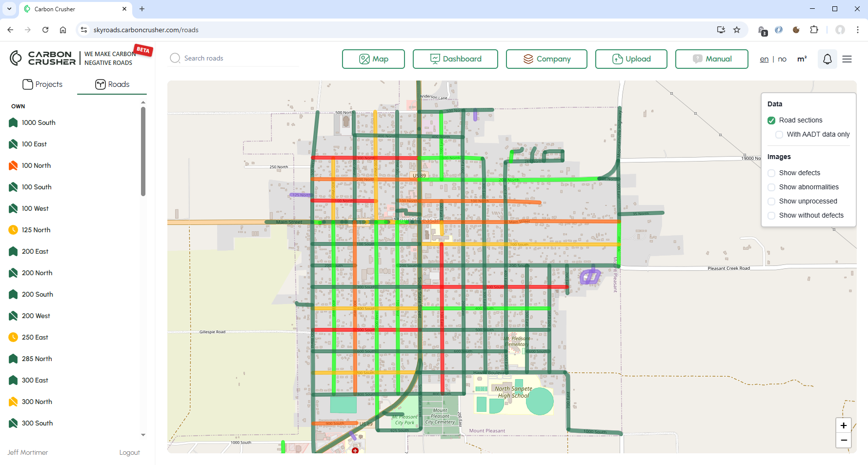Go to browser home page
The height and width of the screenshot is (465, 868).
click(x=63, y=30)
